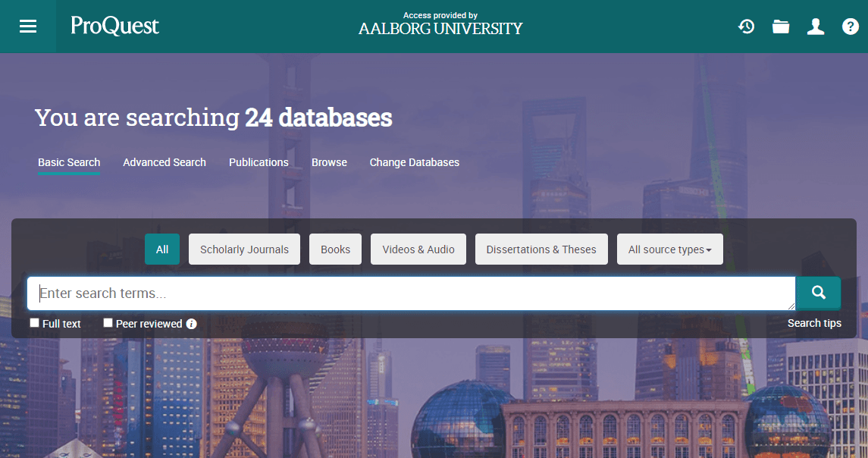The image size is (868, 458).
Task: Open the user account profile icon
Action: click(816, 27)
